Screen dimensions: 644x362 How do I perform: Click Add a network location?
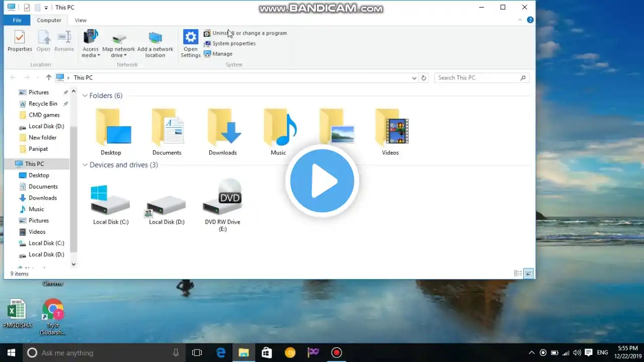(155, 44)
